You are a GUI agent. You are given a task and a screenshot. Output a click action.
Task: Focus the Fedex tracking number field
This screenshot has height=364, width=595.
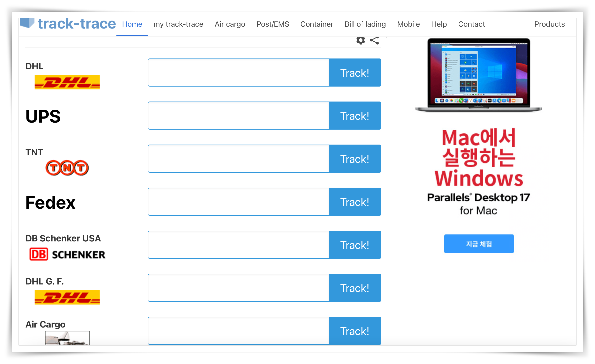coord(238,202)
